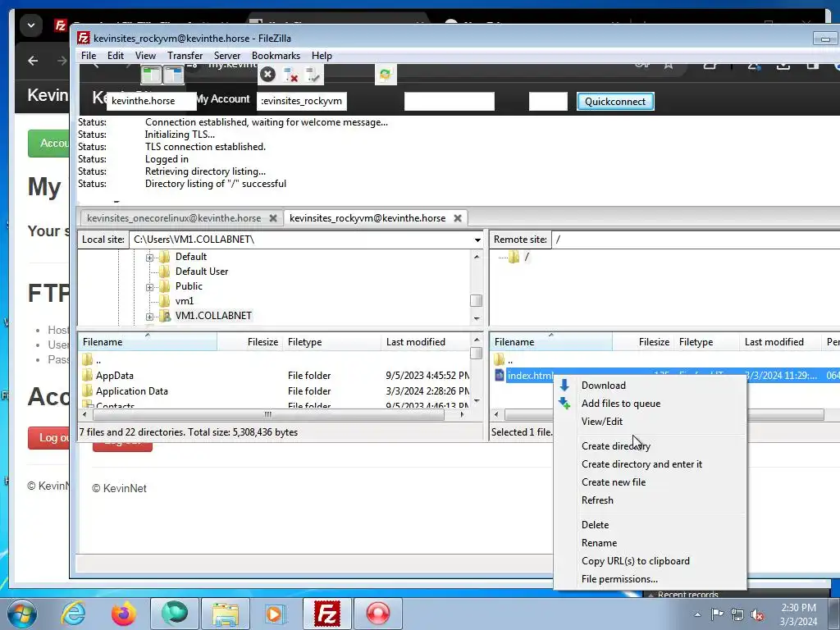Click Action Center flag tray icon
Viewport: 840px width, 630px height.
717,614
